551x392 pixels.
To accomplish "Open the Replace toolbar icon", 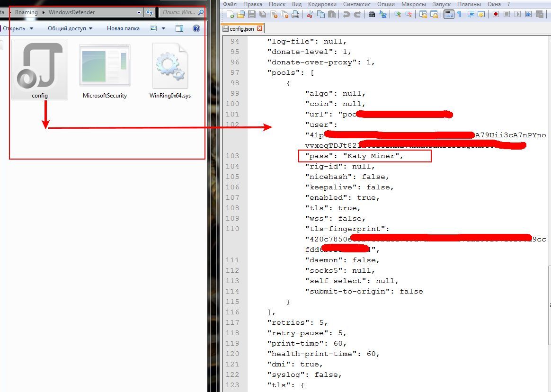I will (383, 14).
